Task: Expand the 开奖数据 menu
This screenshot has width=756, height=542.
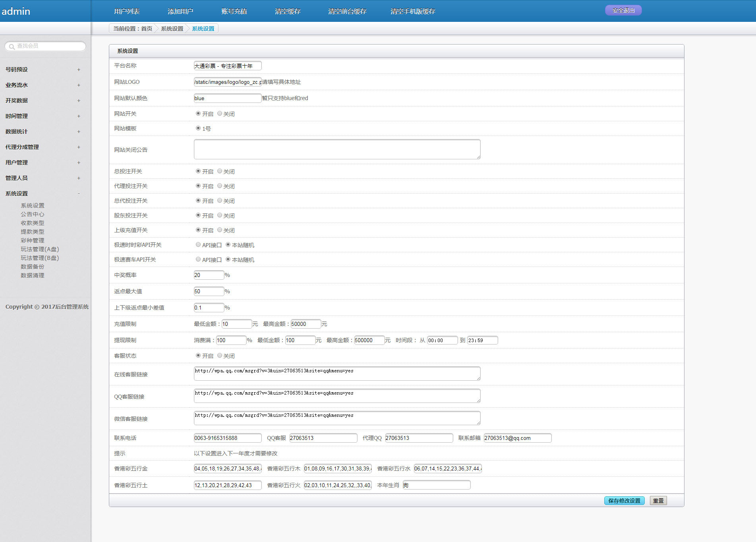Action: (43, 101)
